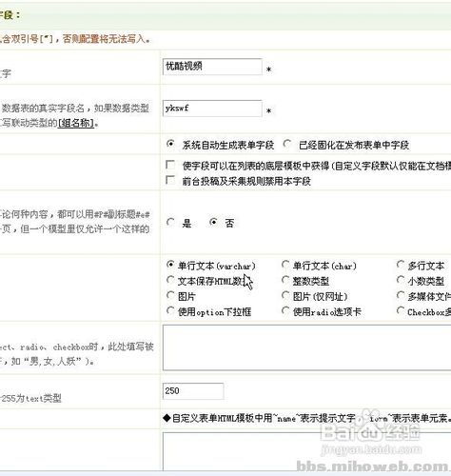Click the ykswf field name input
The height and width of the screenshot is (476, 451).
tap(212, 109)
